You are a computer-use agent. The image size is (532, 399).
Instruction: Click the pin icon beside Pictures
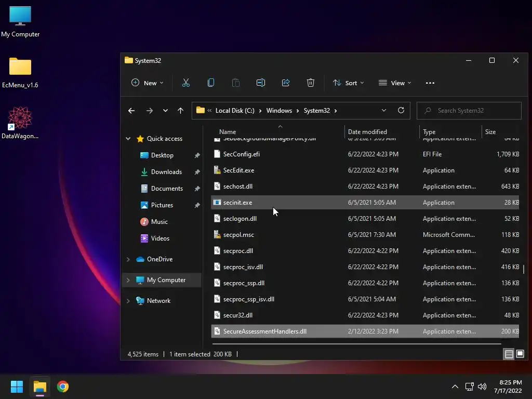point(197,205)
